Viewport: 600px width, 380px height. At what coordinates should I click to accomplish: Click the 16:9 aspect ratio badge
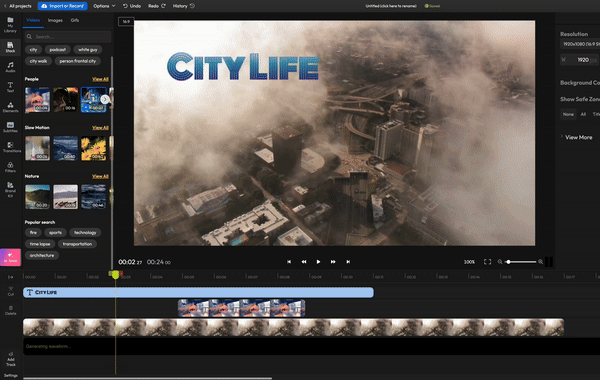coord(126,21)
